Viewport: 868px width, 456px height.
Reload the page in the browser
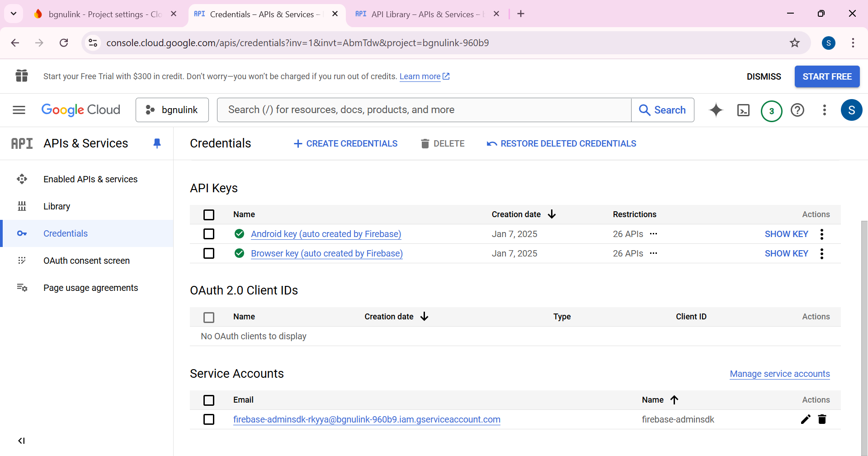coord(64,43)
